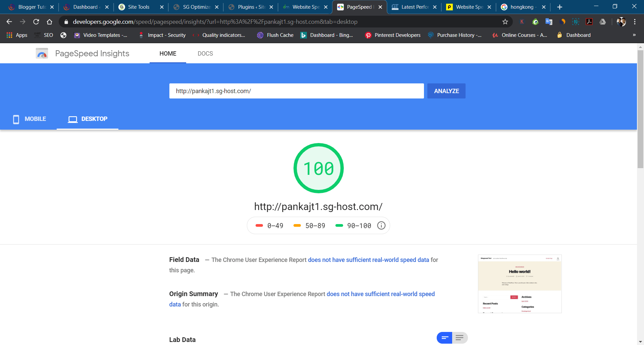Click the URL input field
The width and height of the screenshot is (644, 345).
pos(297,91)
